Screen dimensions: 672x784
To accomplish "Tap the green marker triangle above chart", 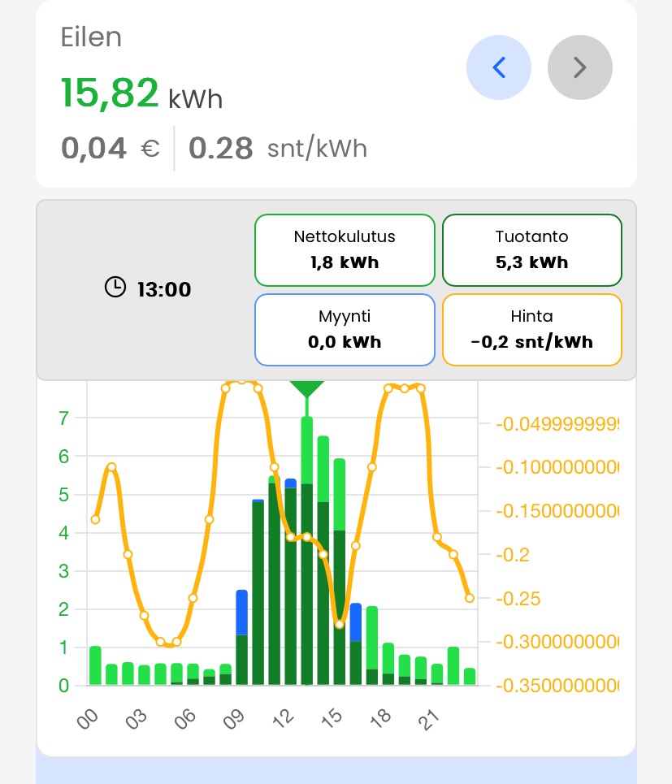I will click(306, 388).
